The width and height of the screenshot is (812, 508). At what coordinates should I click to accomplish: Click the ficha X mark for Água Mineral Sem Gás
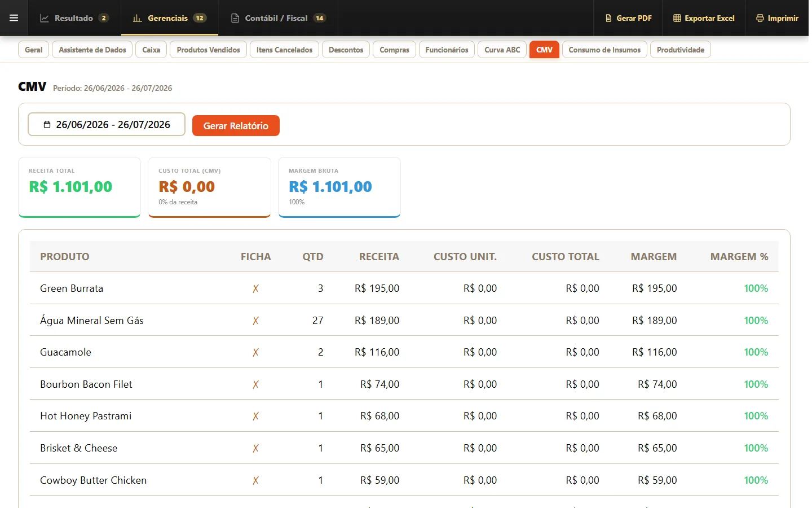click(255, 321)
